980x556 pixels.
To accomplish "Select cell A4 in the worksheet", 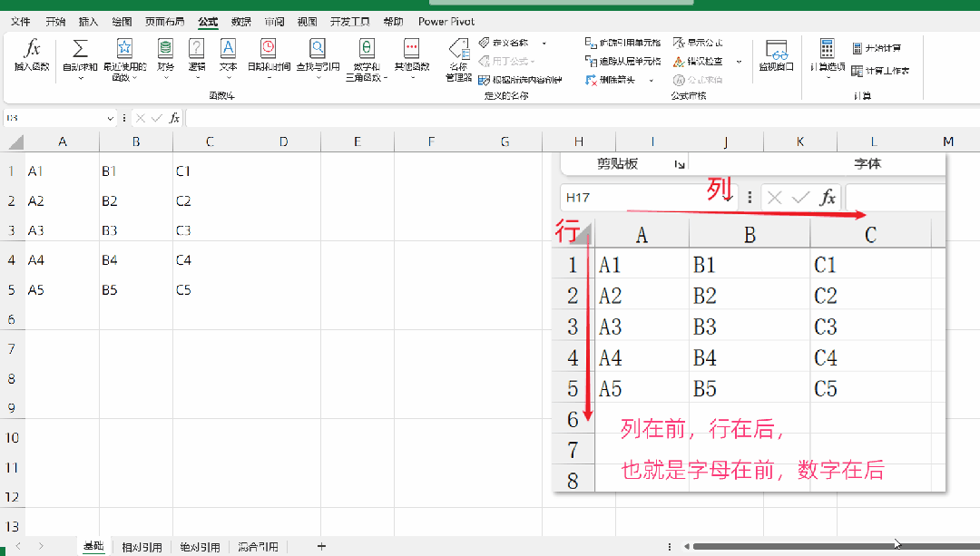I will [62, 260].
